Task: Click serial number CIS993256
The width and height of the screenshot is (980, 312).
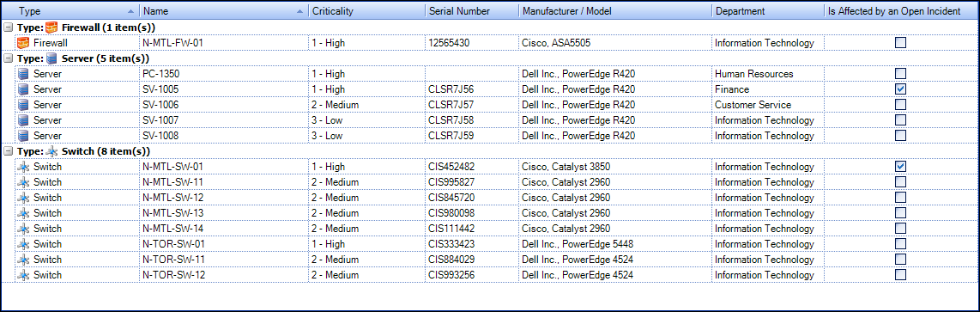Action: click(451, 275)
